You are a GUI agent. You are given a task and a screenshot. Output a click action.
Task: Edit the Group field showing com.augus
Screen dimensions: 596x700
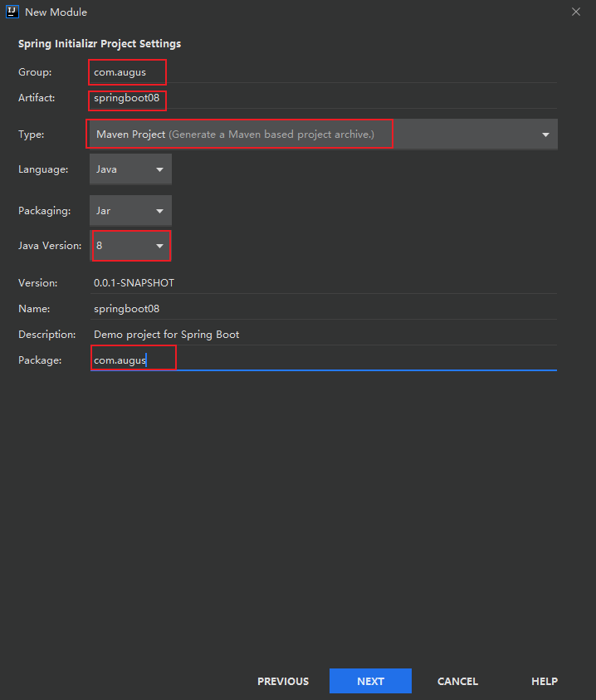click(127, 71)
